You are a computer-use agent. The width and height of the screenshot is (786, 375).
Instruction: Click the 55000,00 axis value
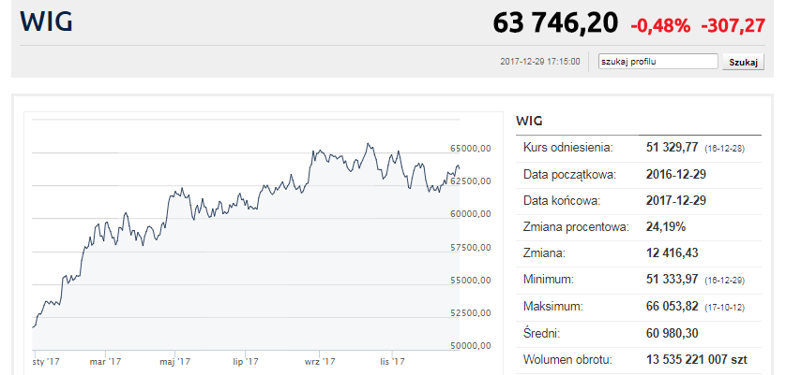470,280
